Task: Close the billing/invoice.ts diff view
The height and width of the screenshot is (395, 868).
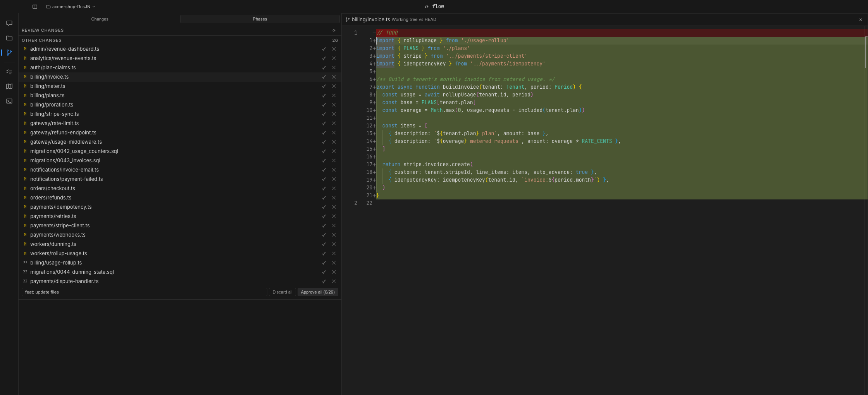Action: (861, 19)
